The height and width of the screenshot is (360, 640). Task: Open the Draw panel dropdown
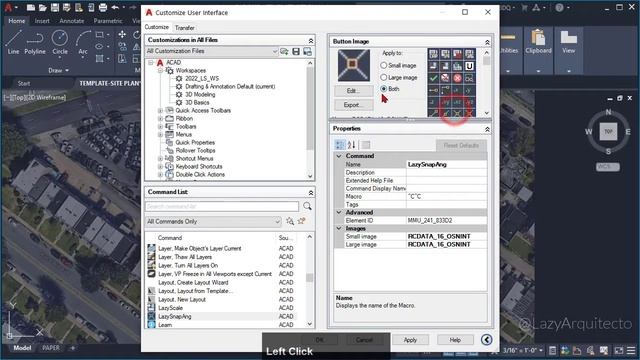58,71
